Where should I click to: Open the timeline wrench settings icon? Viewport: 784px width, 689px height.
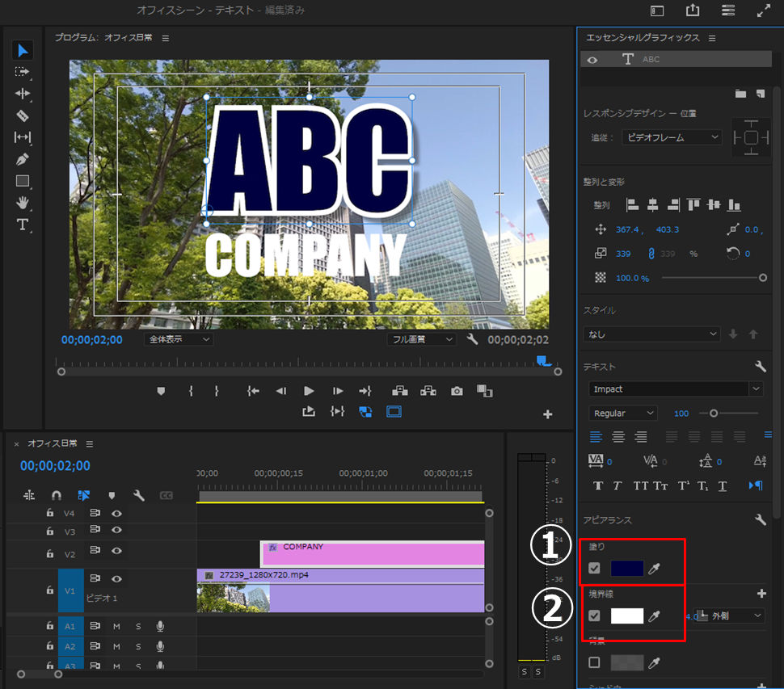(x=138, y=495)
